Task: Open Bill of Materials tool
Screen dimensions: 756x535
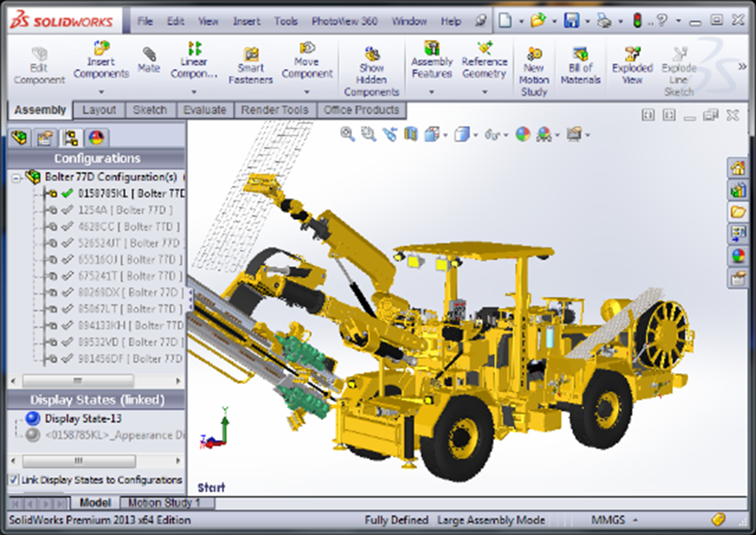Action: [x=581, y=66]
